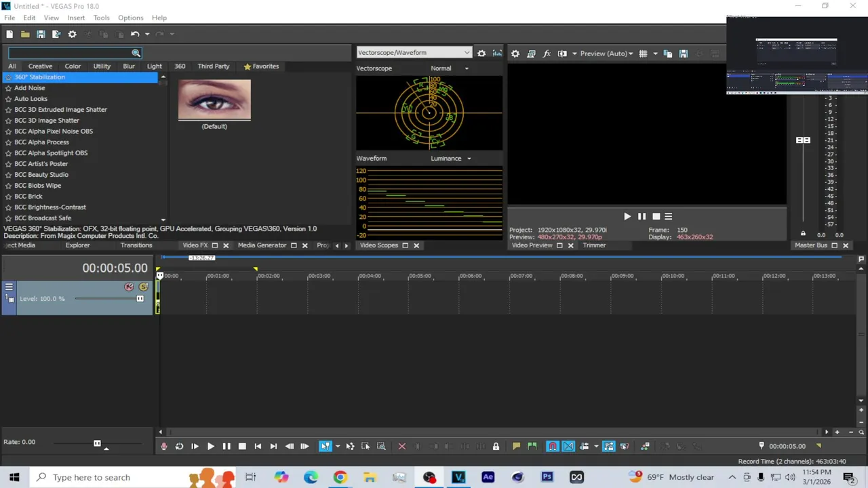Click the search magnifier in FX search box
This screenshot has width=868, height=488.
click(x=136, y=53)
